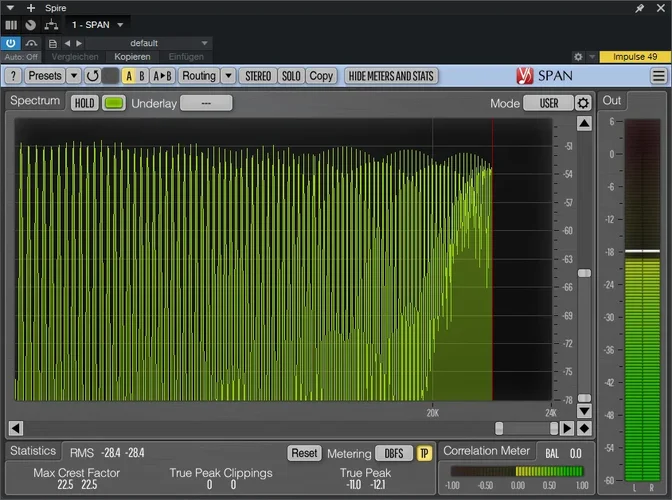The width and height of the screenshot is (672, 500).
Task: Click the help question mark button
Action: coord(13,76)
